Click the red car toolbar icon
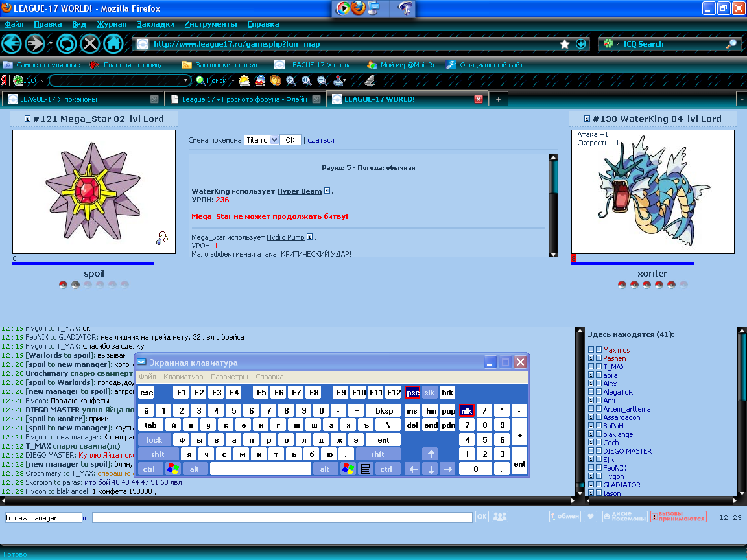 pos(260,80)
